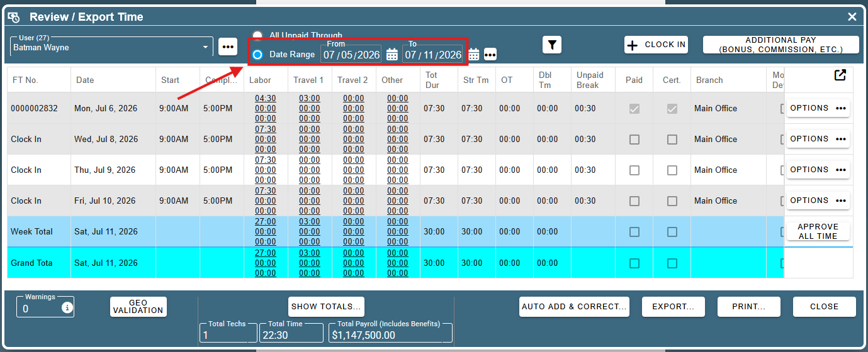The image size is (868, 352).
Task: Click the Labor column header
Action: pyautogui.click(x=261, y=80)
